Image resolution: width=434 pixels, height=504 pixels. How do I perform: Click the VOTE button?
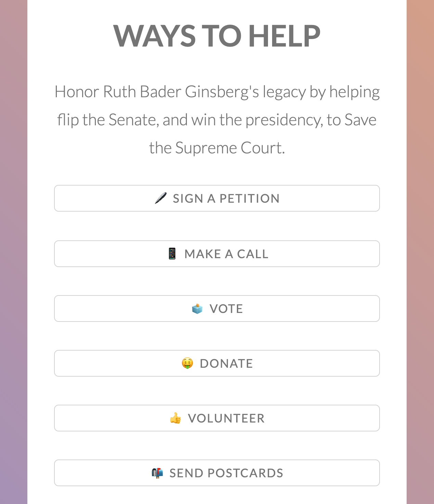click(x=217, y=308)
